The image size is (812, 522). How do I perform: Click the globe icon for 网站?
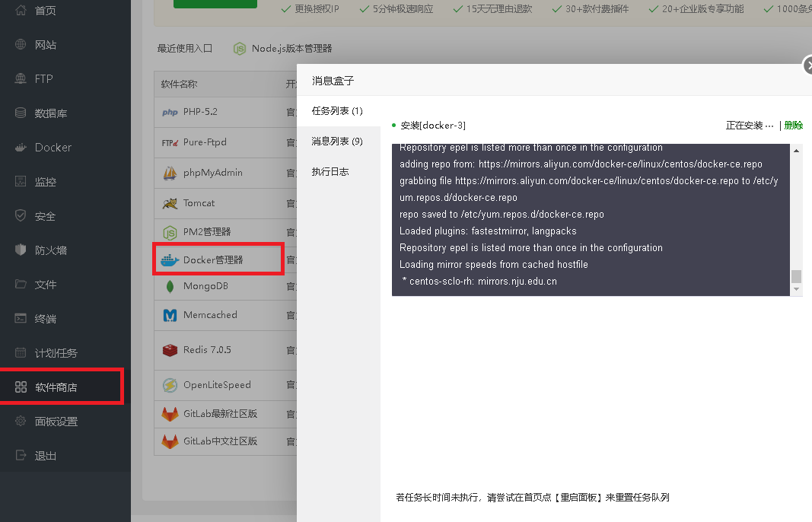point(21,45)
